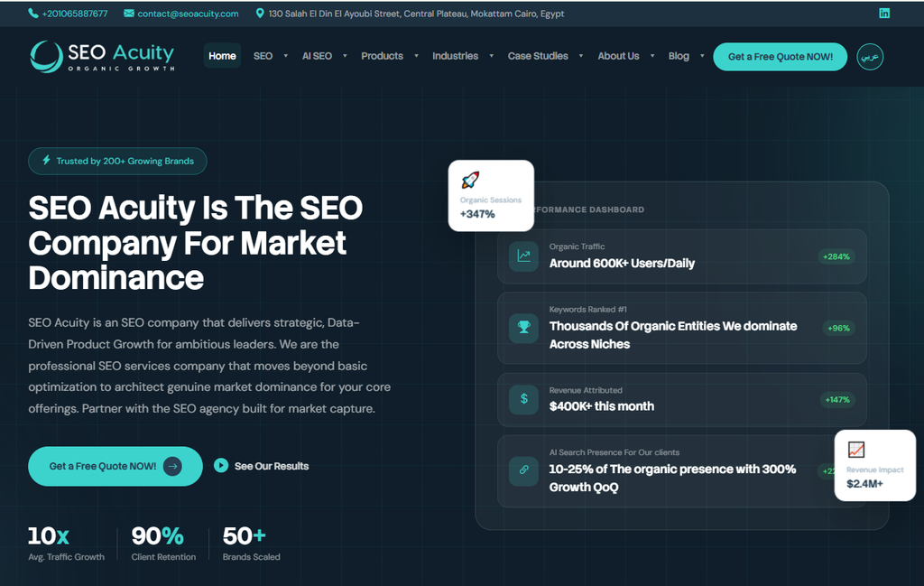Click the Trusted by 200+ Growing Brands badge
This screenshot has height=586, width=924.
pyautogui.click(x=117, y=161)
